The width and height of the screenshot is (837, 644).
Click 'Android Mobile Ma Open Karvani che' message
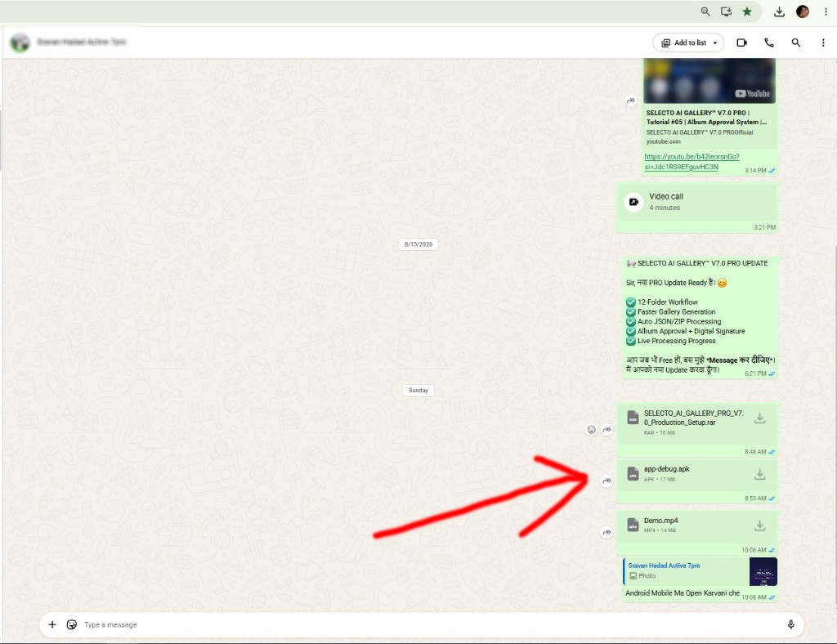coord(683,593)
